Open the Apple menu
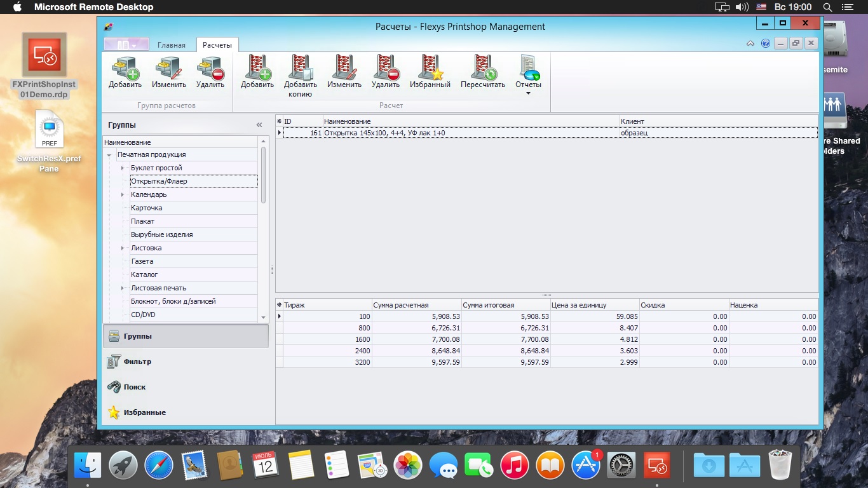 tap(17, 7)
